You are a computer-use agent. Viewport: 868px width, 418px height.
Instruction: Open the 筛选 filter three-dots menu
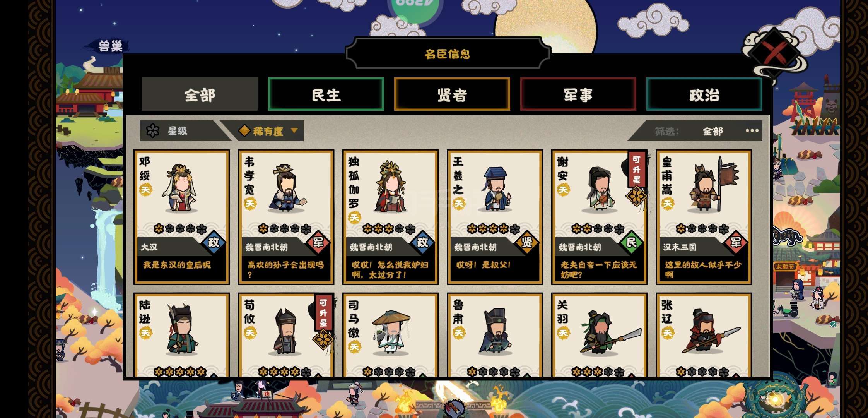752,131
